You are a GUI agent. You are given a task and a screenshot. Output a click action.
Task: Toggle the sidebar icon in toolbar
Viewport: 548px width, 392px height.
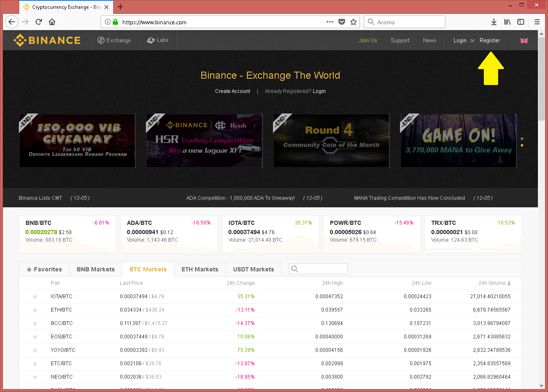click(521, 22)
